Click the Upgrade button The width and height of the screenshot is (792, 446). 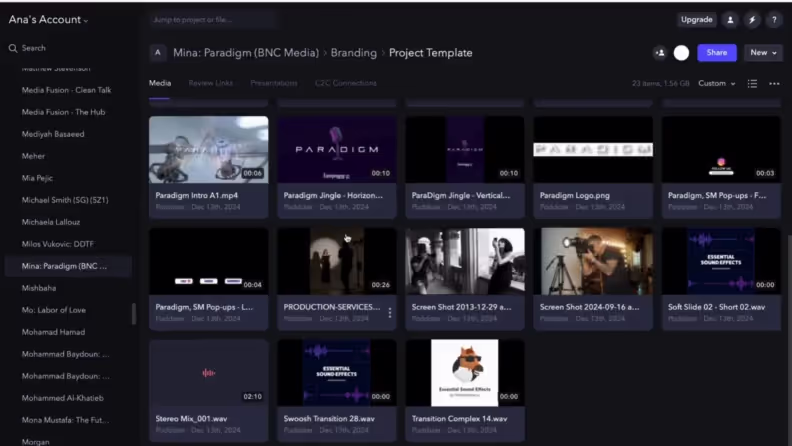(696, 20)
